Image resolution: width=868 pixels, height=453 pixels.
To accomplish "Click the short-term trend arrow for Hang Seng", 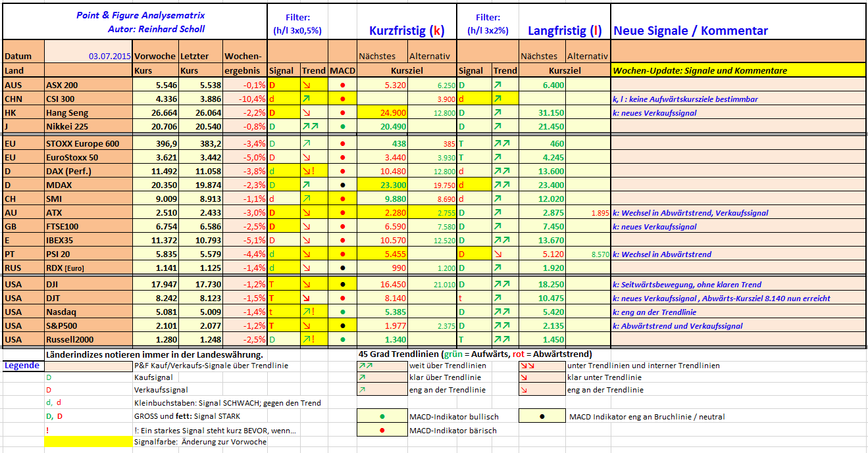I will pyautogui.click(x=307, y=113).
